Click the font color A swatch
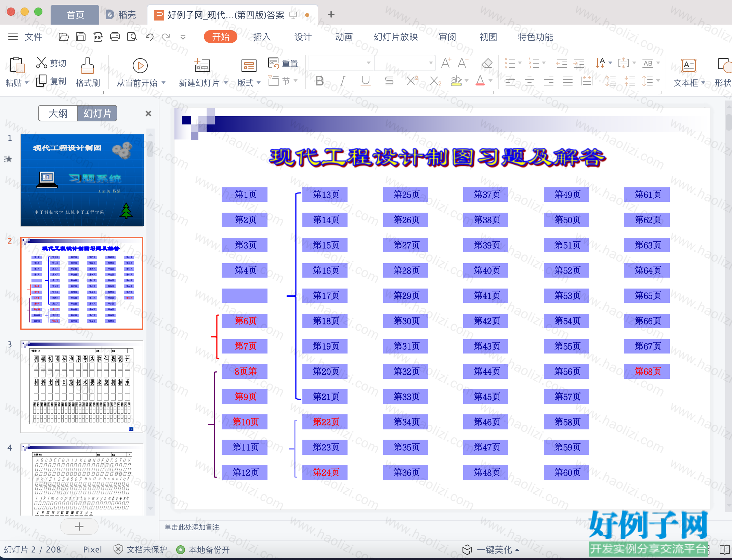 [480, 81]
